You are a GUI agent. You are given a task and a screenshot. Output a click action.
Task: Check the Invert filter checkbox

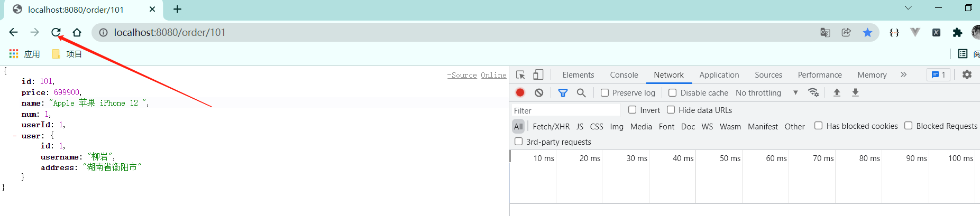coord(633,110)
